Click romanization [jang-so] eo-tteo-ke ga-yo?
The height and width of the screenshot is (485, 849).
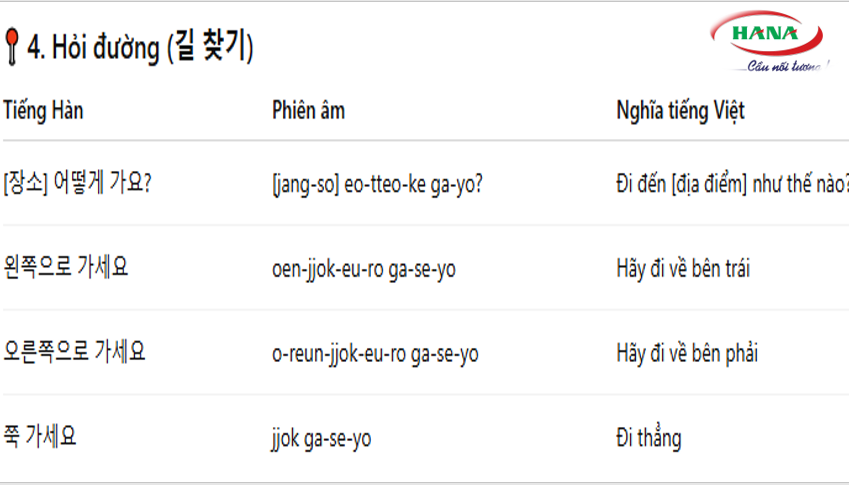point(377,185)
